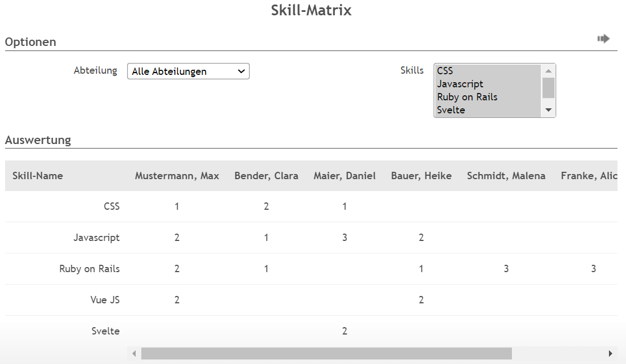Click the Auswertung section header
This screenshot has width=626, height=364.
coord(38,139)
